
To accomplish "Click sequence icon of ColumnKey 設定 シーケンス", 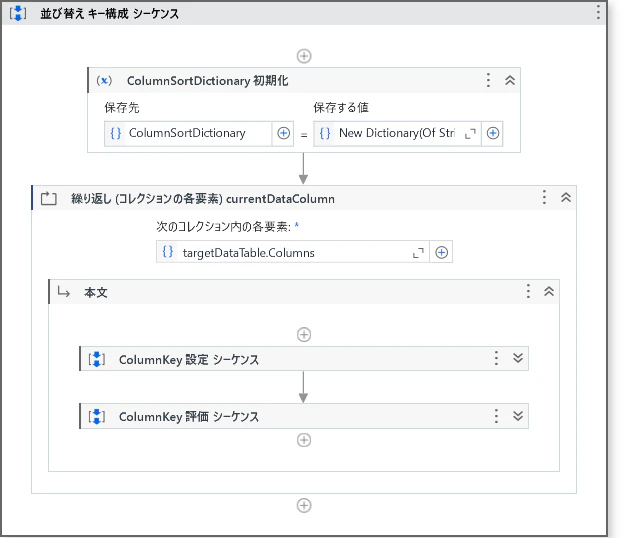I will tap(97, 359).
